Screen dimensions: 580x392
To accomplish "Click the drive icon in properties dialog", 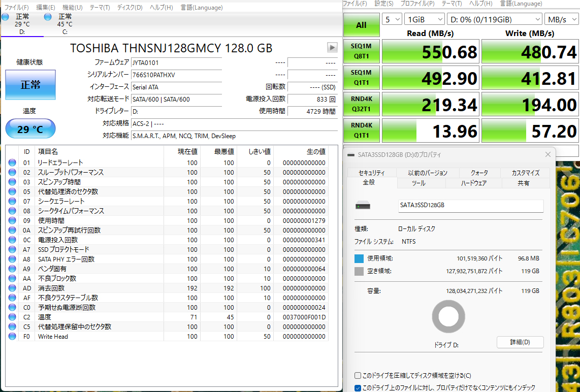I will pyautogui.click(x=363, y=206).
